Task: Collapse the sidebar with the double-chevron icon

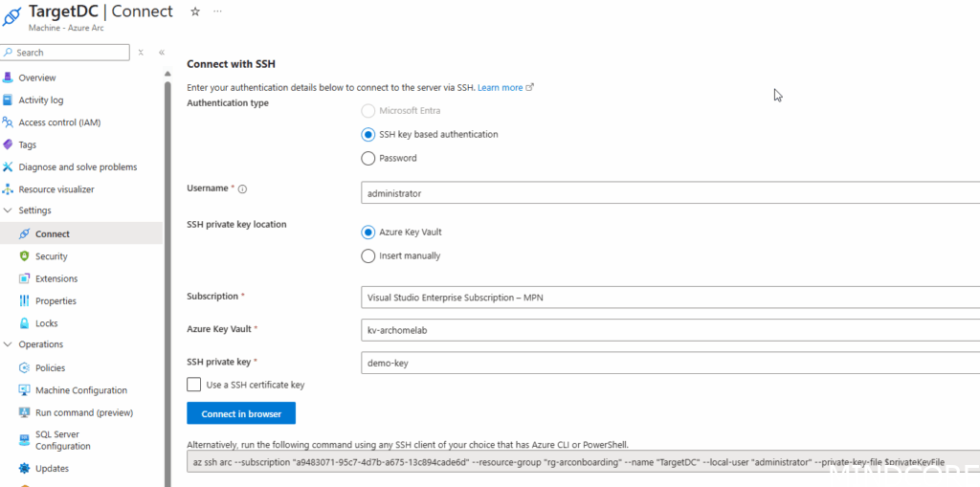Action: coord(162,53)
